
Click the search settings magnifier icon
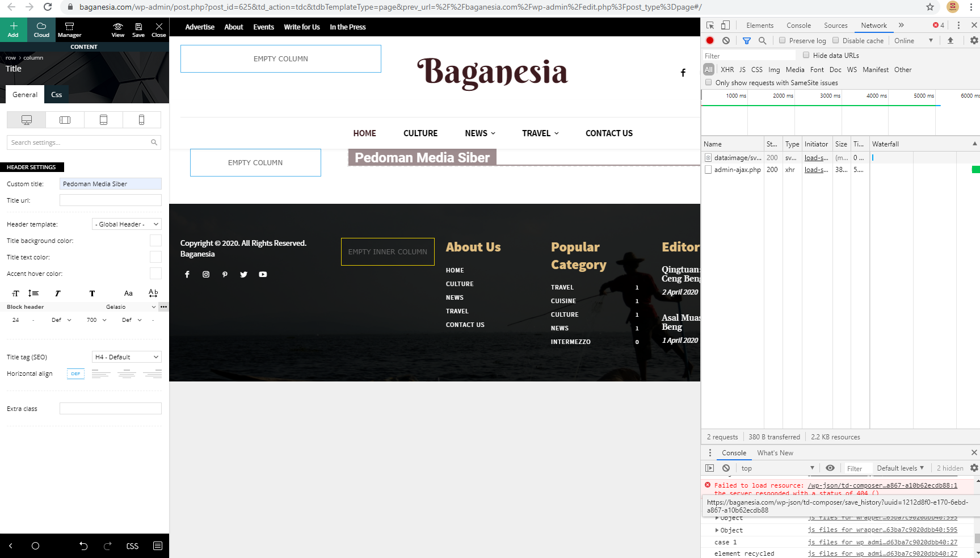click(x=154, y=142)
